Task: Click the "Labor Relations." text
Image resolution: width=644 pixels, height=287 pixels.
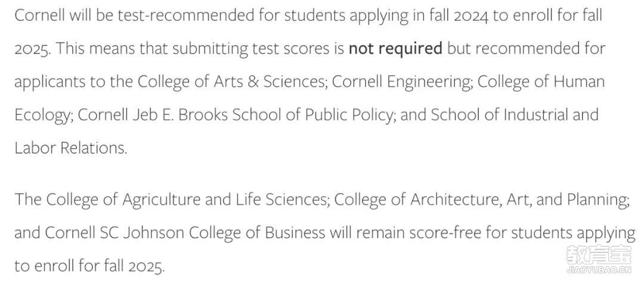Action: coord(71,148)
